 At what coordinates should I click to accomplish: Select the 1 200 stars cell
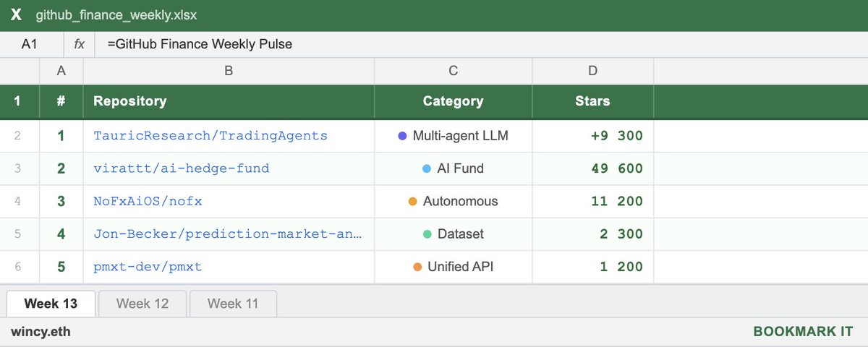point(593,267)
